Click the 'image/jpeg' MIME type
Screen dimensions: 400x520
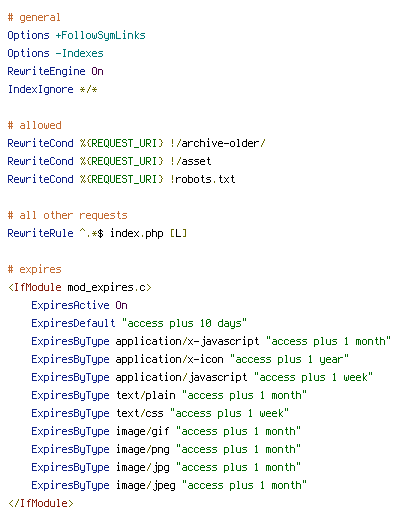[146, 485]
